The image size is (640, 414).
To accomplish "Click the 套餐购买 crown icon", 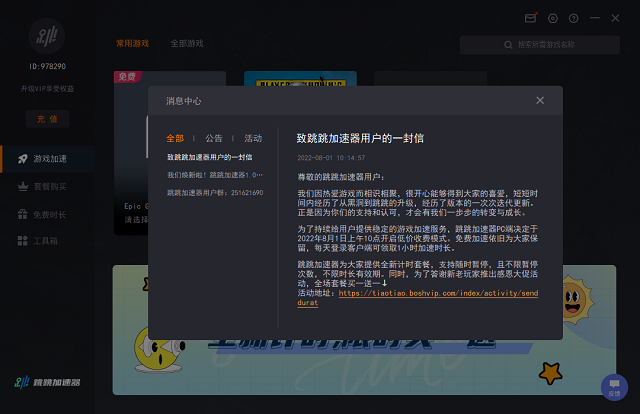I will click(23, 187).
